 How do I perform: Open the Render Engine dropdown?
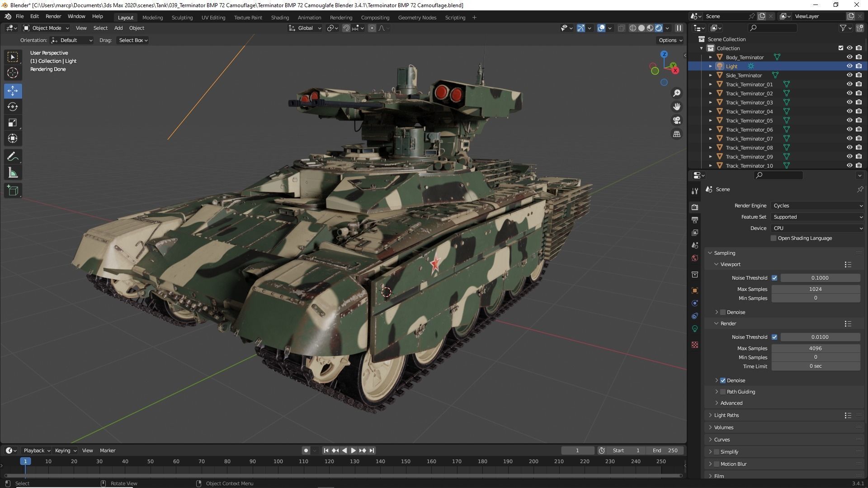(817, 206)
